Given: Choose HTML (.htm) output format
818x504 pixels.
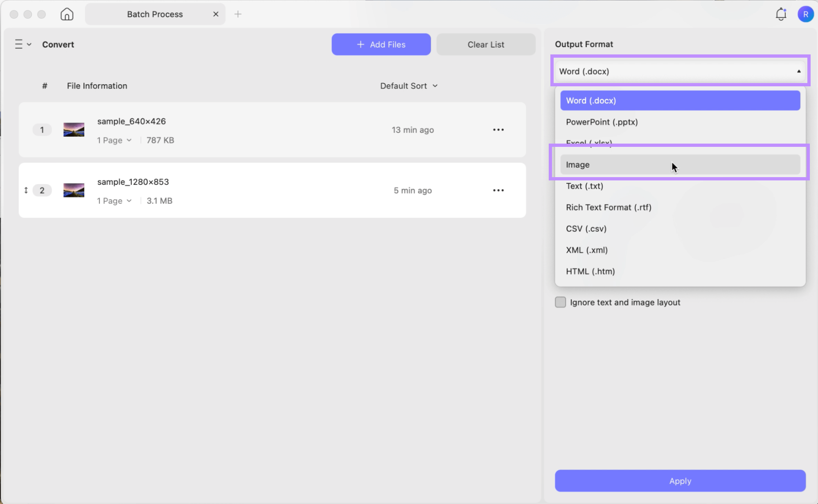Looking at the screenshot, I should point(680,271).
